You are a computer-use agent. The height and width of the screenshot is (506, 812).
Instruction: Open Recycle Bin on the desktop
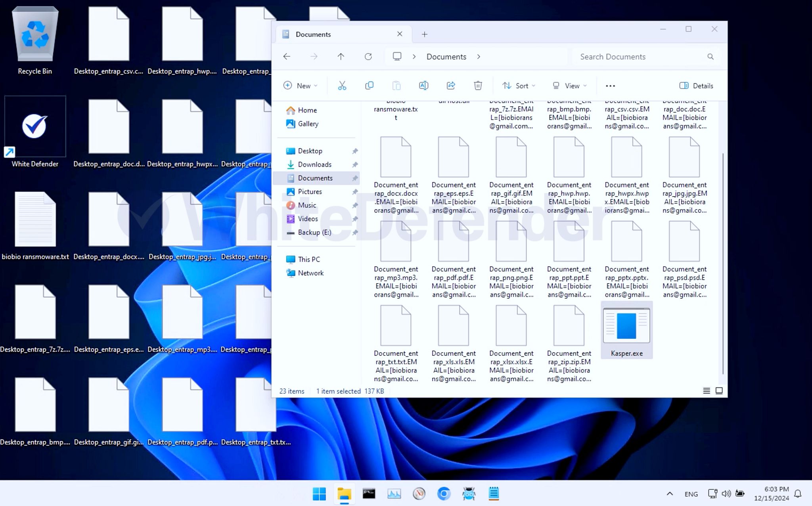click(x=35, y=41)
